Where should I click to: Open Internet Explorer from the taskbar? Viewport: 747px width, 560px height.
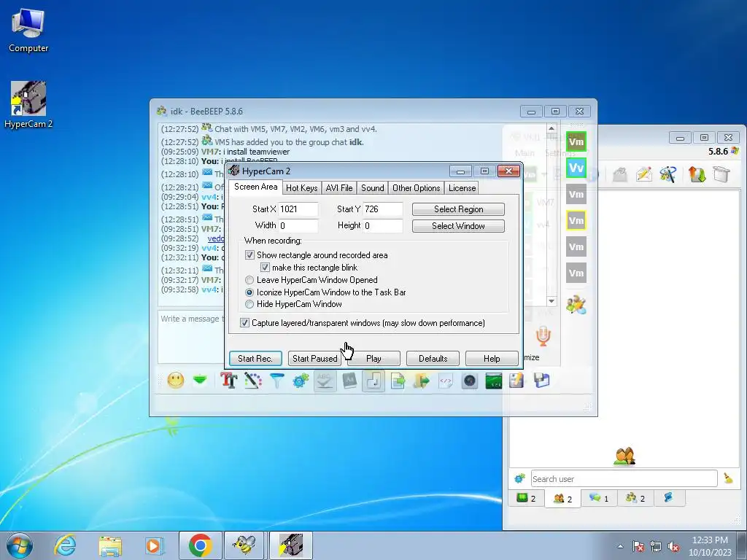pos(65,545)
